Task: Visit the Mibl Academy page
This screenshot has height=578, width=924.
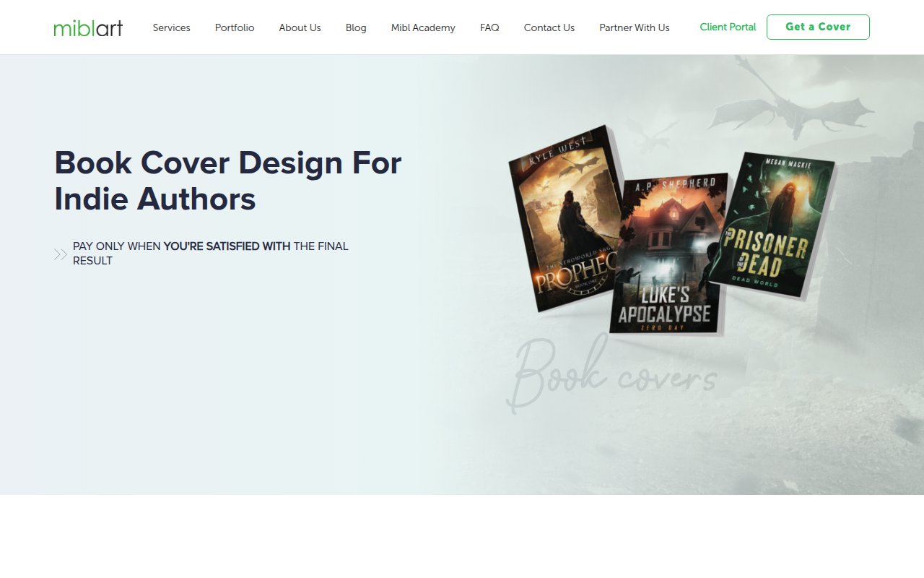Action: [x=423, y=27]
